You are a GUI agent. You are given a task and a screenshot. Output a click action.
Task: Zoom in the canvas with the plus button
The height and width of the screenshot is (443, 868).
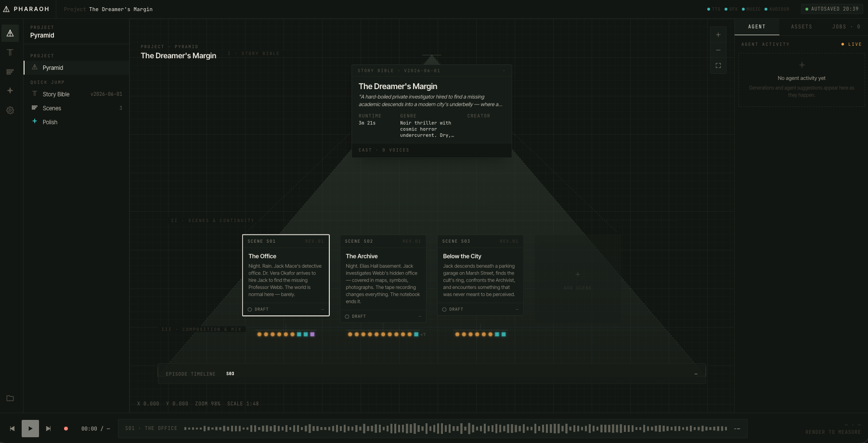[718, 35]
